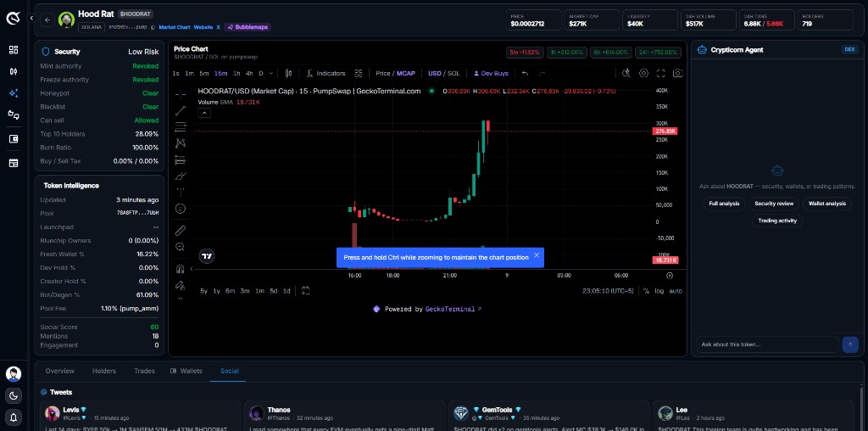This screenshot has height=431, width=868.
Task: Open the Indicators menu
Action: point(326,73)
